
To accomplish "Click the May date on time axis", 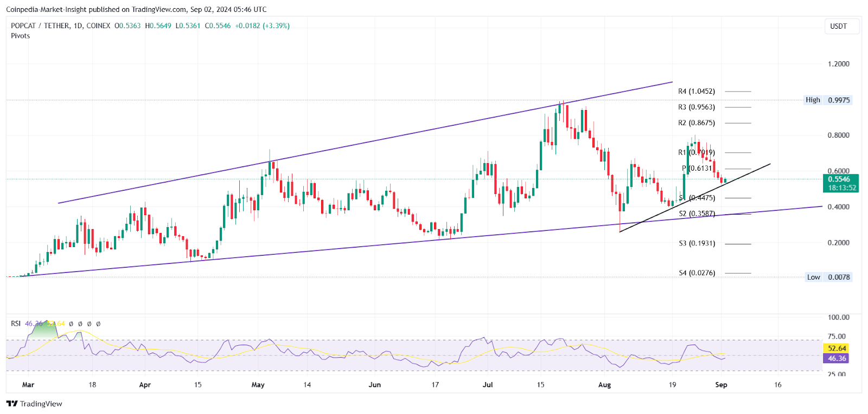I will 258,385.
